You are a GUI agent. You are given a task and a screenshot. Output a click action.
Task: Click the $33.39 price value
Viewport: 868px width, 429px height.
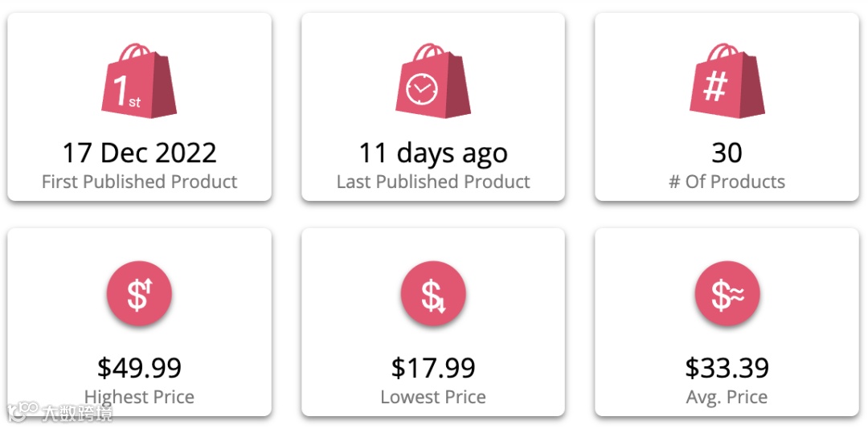pos(727,368)
